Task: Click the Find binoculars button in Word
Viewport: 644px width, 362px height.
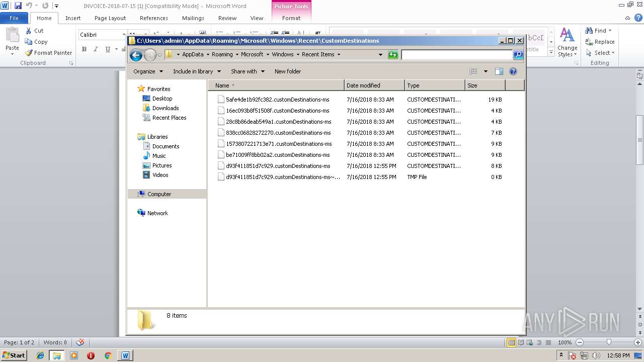Action: [x=598, y=31]
